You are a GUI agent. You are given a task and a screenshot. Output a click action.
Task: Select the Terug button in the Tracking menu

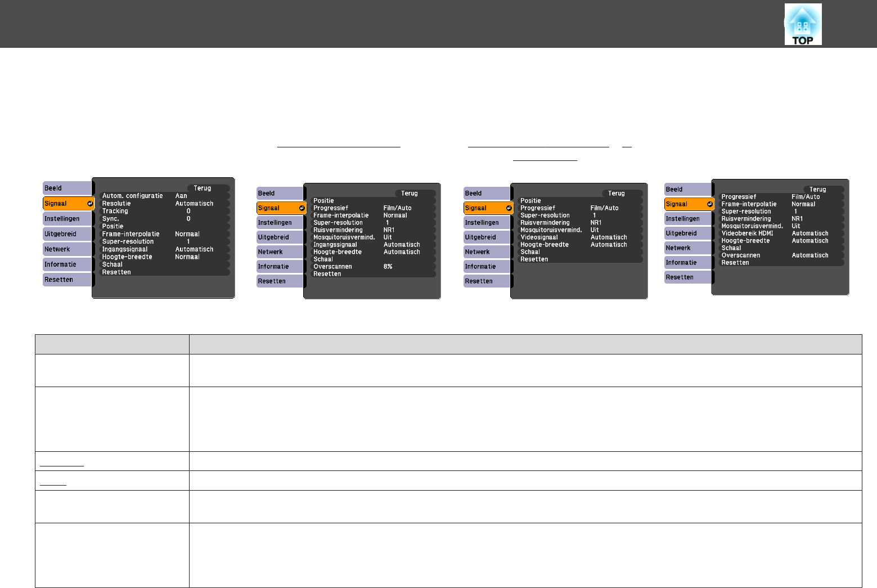point(209,188)
